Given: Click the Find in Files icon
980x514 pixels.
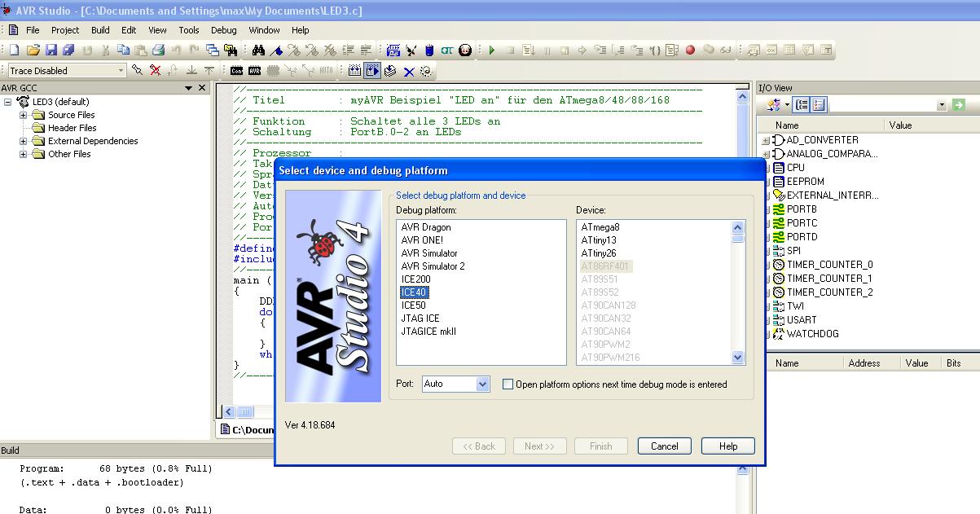Looking at the screenshot, I should [231, 50].
